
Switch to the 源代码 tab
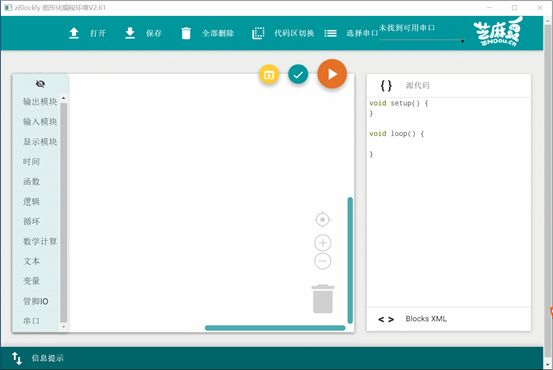pyautogui.click(x=418, y=86)
